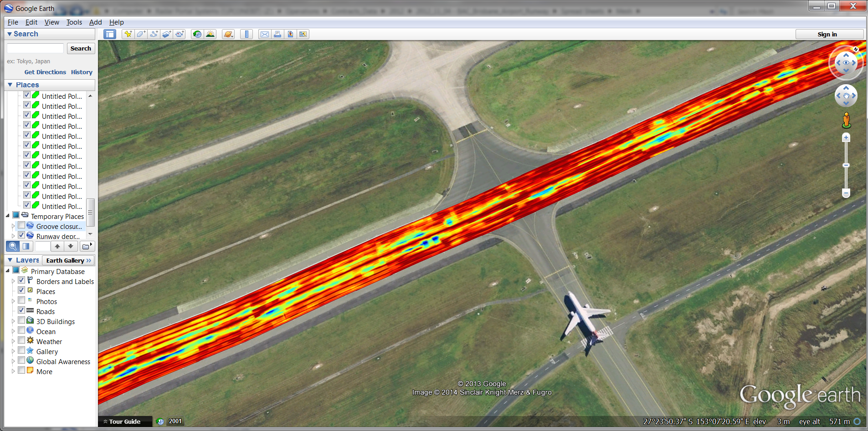Screen dimensions: 868x431
Task: Click zoom out minus on slider
Action: (846, 193)
